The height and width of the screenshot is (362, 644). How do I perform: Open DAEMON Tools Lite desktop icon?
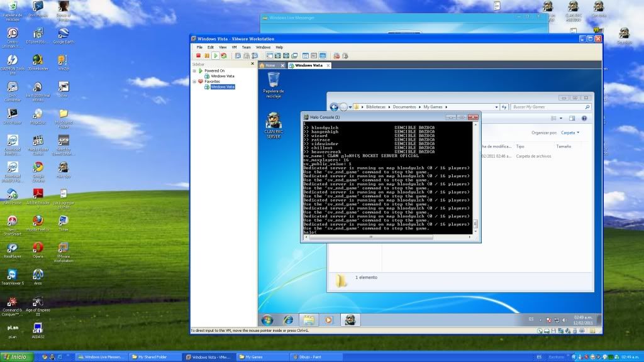point(13,64)
